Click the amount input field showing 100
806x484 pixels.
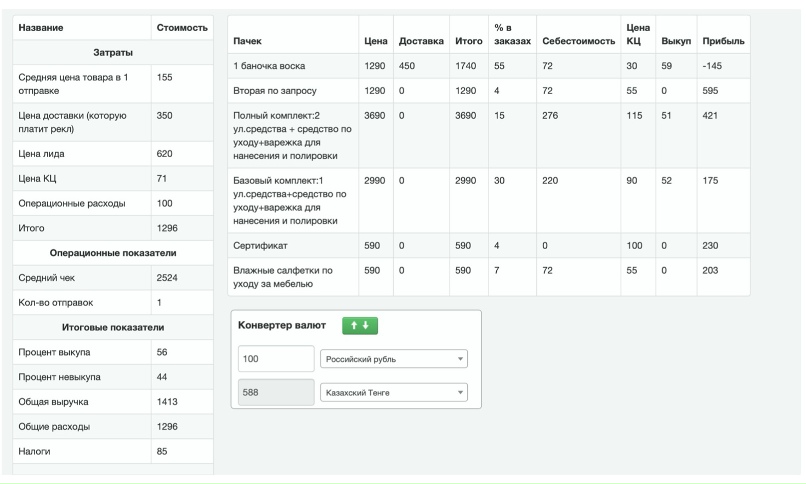pos(276,359)
